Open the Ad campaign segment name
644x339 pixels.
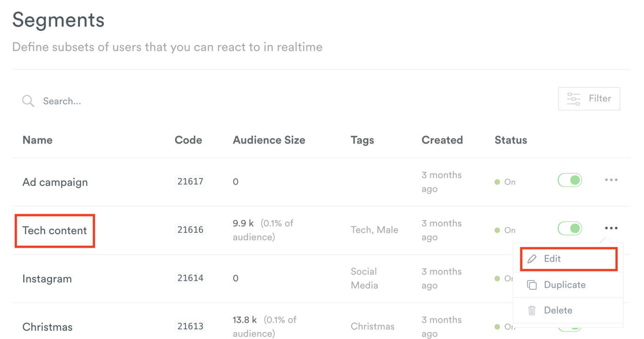[x=55, y=182]
